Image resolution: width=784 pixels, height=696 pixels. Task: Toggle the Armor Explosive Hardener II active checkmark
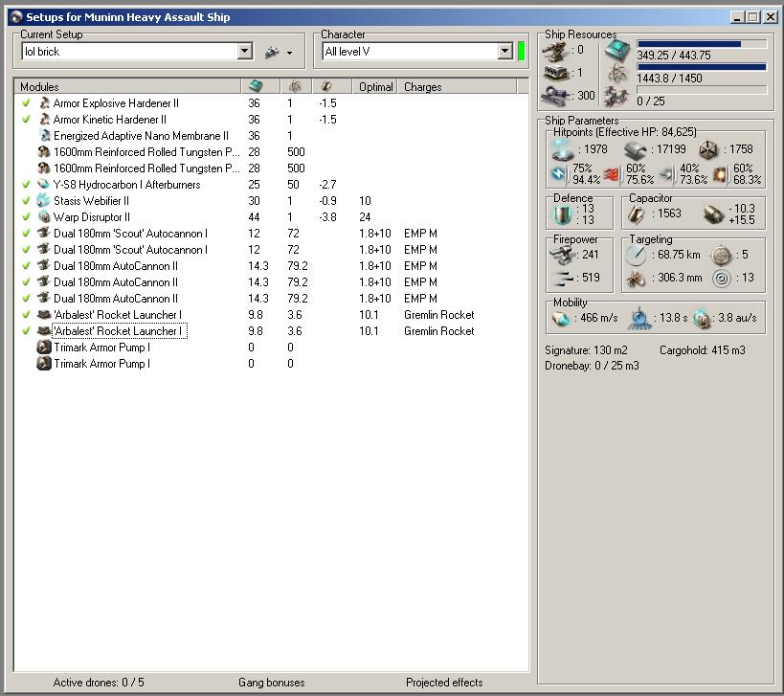pos(27,103)
